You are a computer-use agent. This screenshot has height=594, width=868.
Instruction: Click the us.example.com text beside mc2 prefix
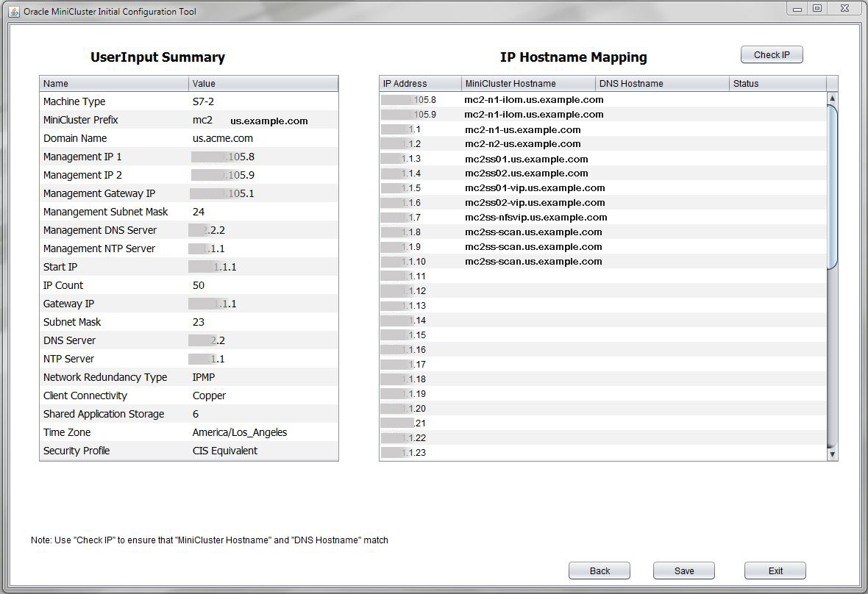269,121
